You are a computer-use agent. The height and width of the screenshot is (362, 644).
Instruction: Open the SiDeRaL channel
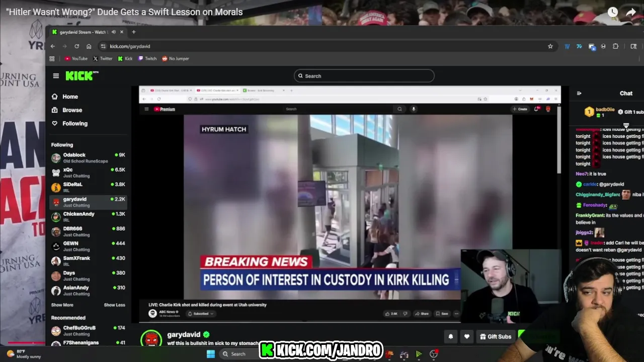(x=88, y=187)
